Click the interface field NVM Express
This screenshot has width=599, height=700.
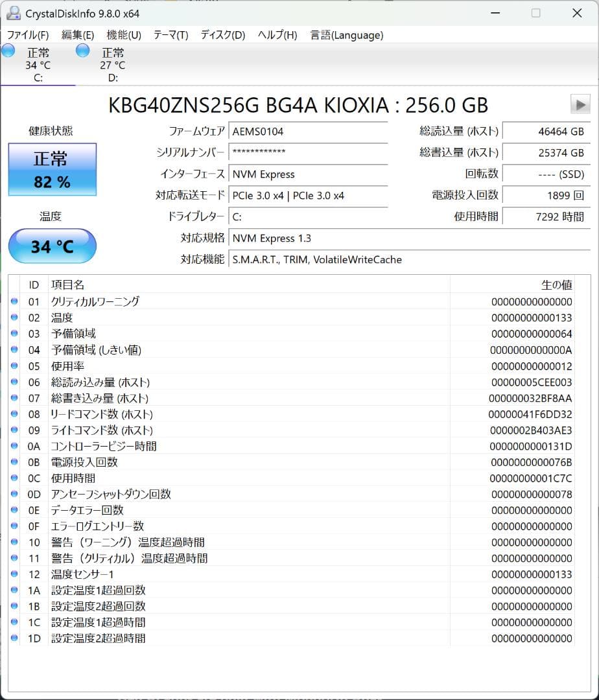point(308,174)
